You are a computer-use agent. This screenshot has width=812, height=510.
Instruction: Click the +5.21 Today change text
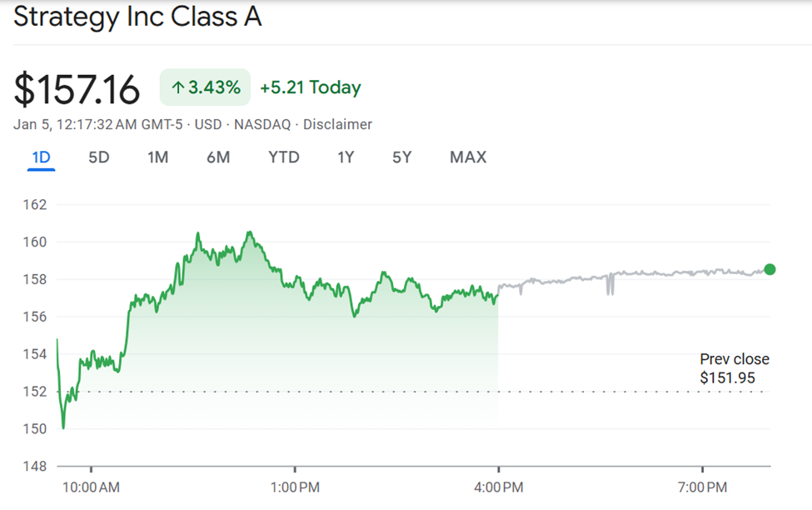[x=311, y=87]
